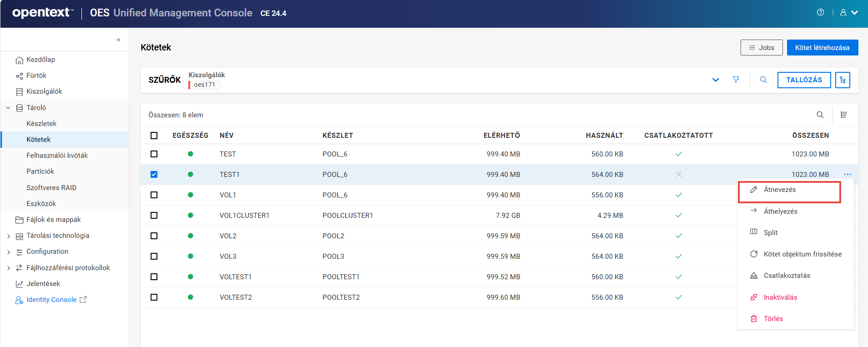Screen dimensions: 868x347
Task: Click the Jobs button
Action: point(761,48)
